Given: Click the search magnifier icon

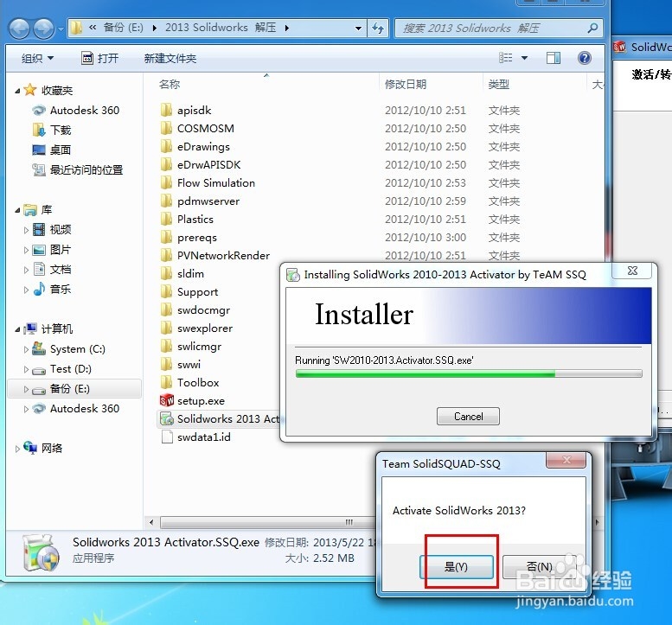Looking at the screenshot, I should click(x=592, y=29).
